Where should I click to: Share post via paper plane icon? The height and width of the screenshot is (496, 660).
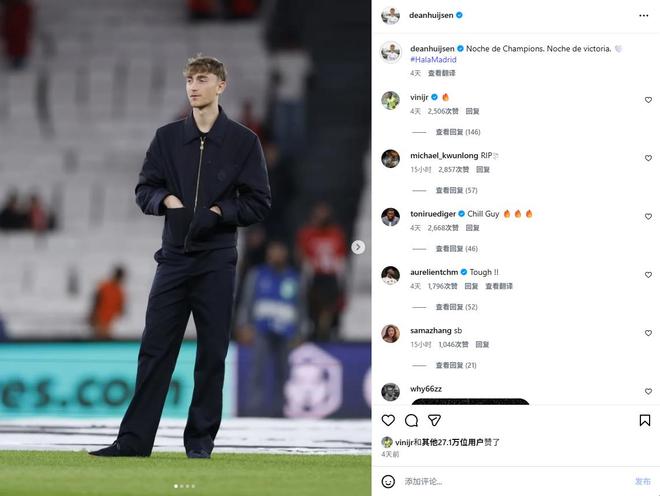[x=434, y=420]
